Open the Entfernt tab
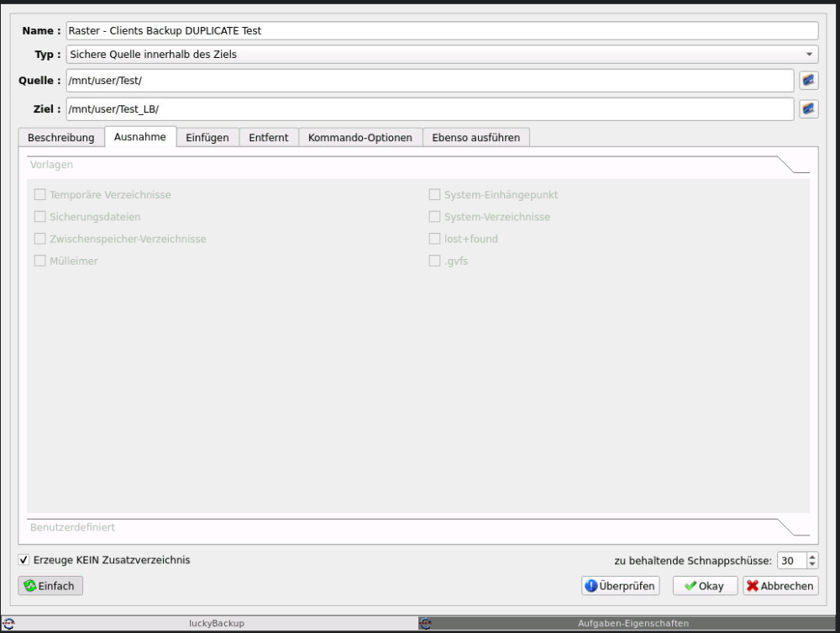The image size is (840, 633). (269, 138)
